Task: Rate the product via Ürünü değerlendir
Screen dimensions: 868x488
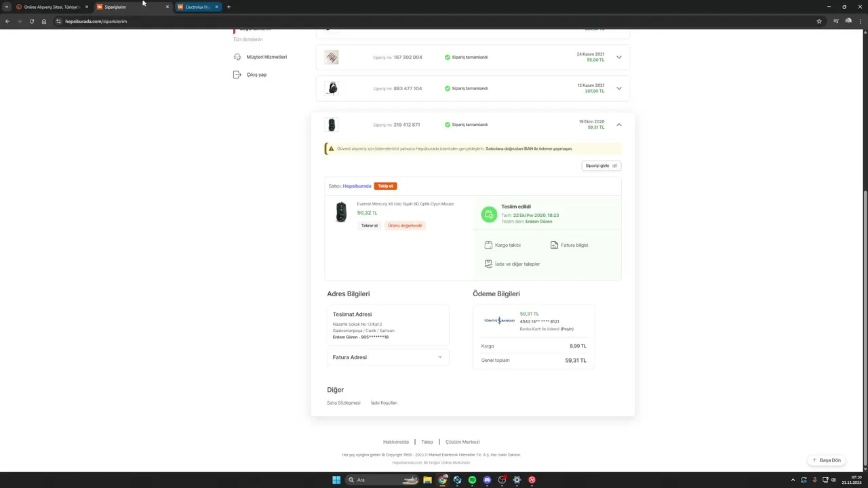Action: tap(405, 225)
